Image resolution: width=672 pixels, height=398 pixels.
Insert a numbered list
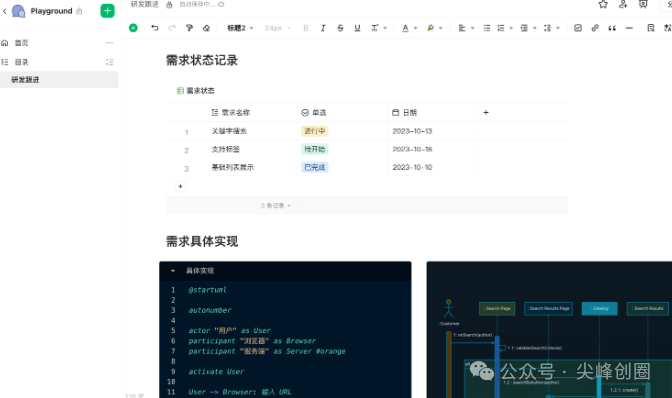click(x=501, y=28)
